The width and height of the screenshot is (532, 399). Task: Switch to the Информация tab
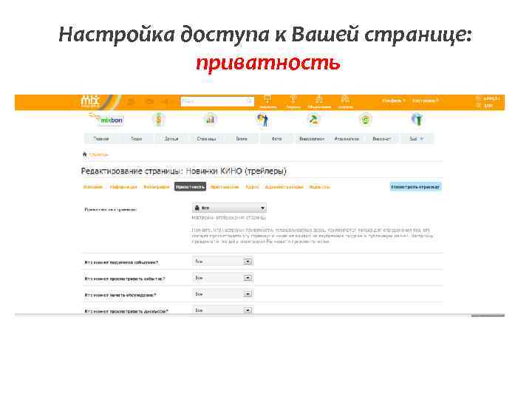pyautogui.click(x=123, y=187)
